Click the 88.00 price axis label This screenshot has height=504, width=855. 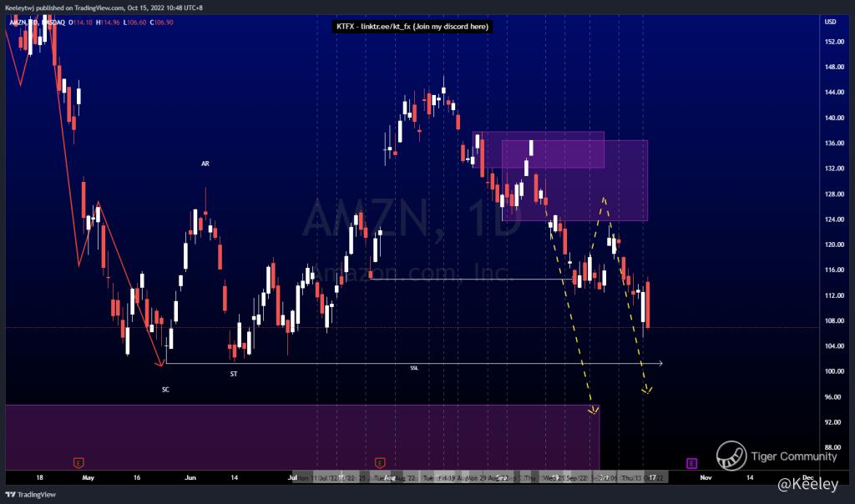point(832,447)
